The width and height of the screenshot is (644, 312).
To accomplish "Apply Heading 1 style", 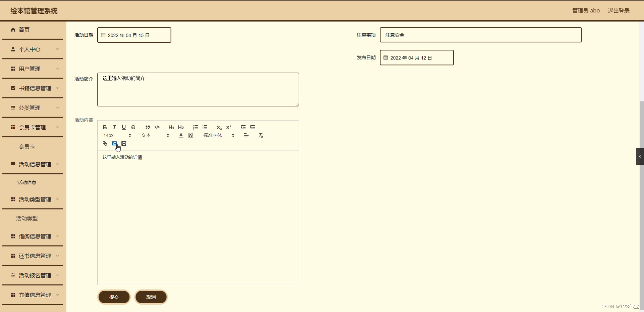I will (x=171, y=127).
